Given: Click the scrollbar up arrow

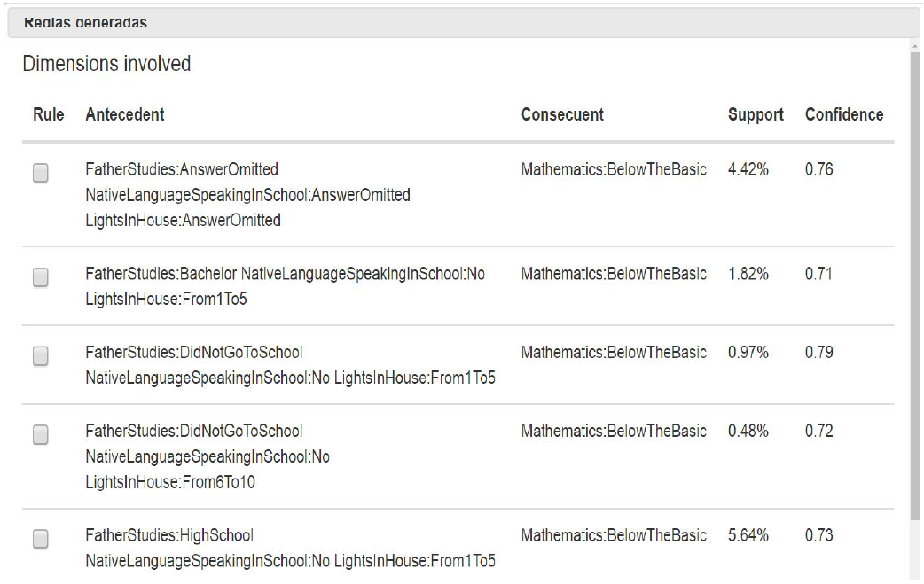Looking at the screenshot, I should click(x=915, y=46).
